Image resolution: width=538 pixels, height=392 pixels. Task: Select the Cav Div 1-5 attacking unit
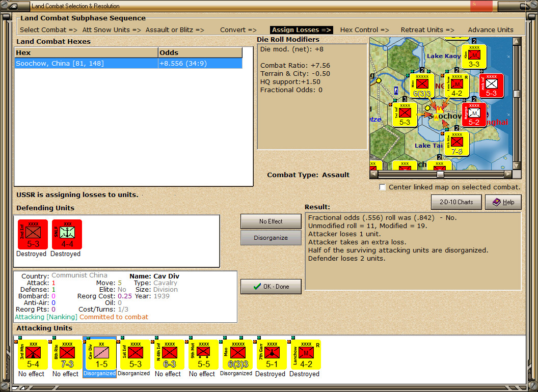(101, 354)
